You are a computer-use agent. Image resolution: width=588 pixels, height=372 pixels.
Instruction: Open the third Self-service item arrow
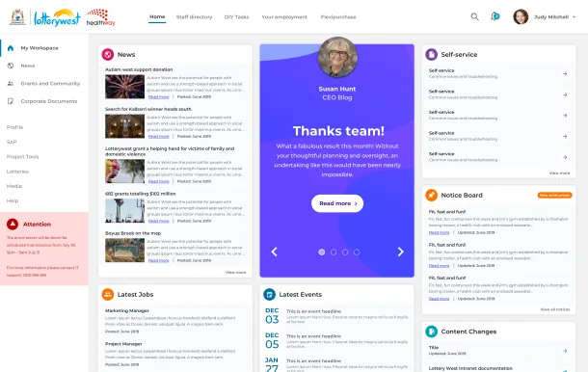[x=565, y=116]
